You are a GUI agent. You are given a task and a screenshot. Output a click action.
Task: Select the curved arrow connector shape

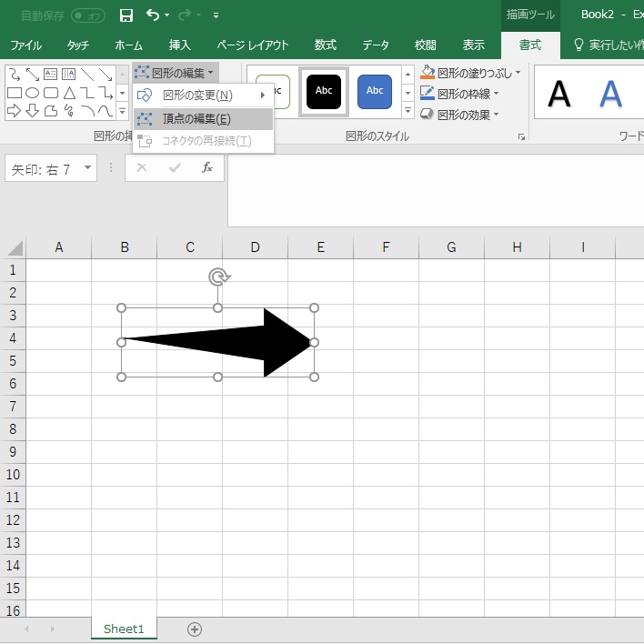pos(15,75)
